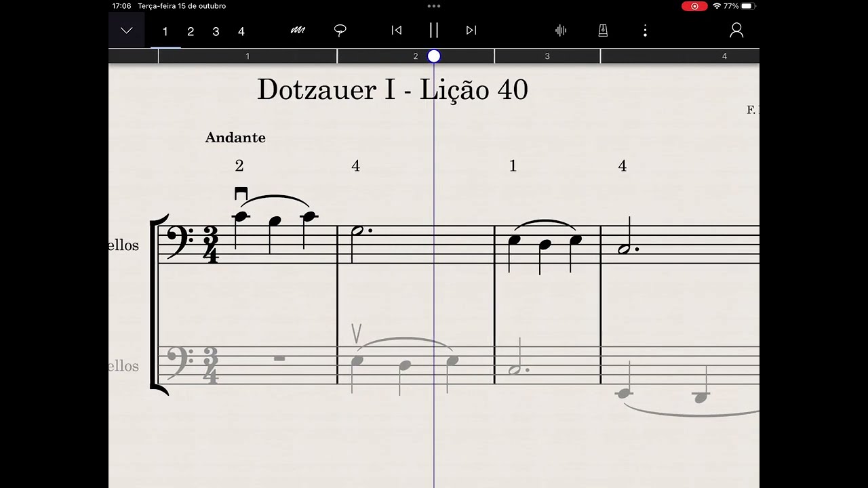Switch to page tab 3
Image resolution: width=868 pixels, height=488 pixels.
(216, 31)
